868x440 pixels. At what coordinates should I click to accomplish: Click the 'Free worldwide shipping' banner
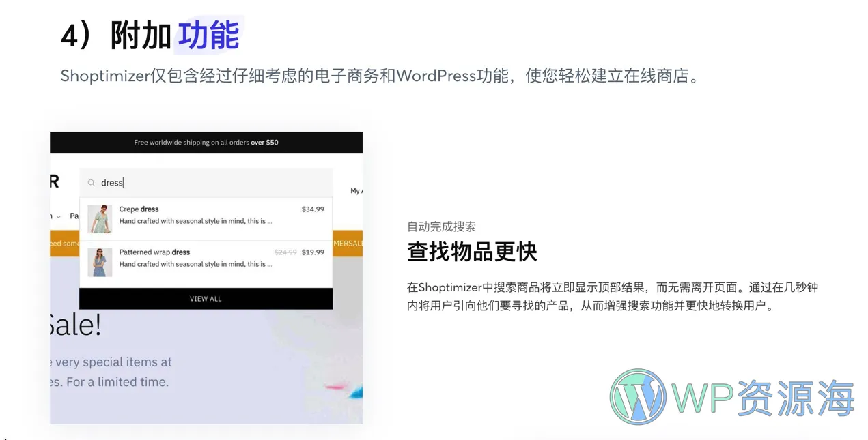(206, 142)
